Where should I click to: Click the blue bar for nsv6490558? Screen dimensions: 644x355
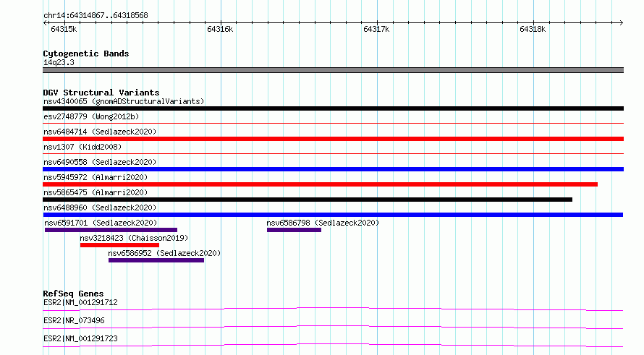pos(333,169)
